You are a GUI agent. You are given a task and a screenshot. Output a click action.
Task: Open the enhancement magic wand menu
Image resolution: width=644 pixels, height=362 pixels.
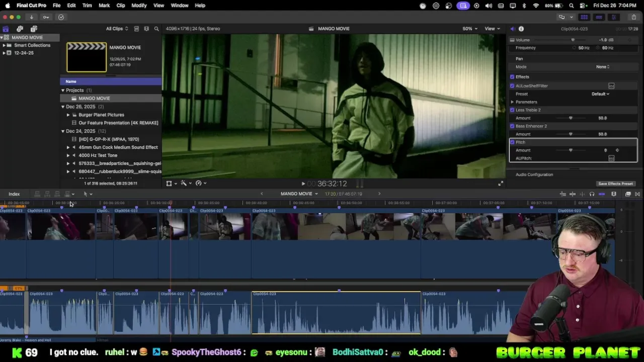click(185, 184)
